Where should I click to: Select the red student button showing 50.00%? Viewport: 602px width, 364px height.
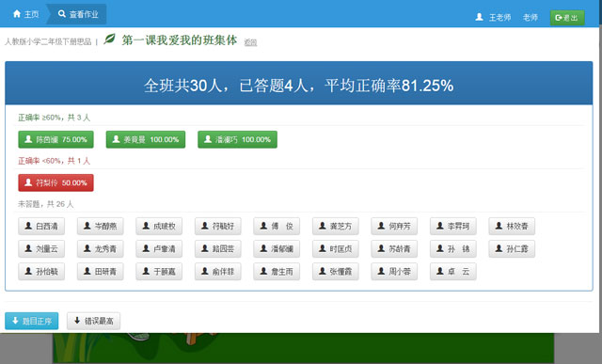pos(55,182)
